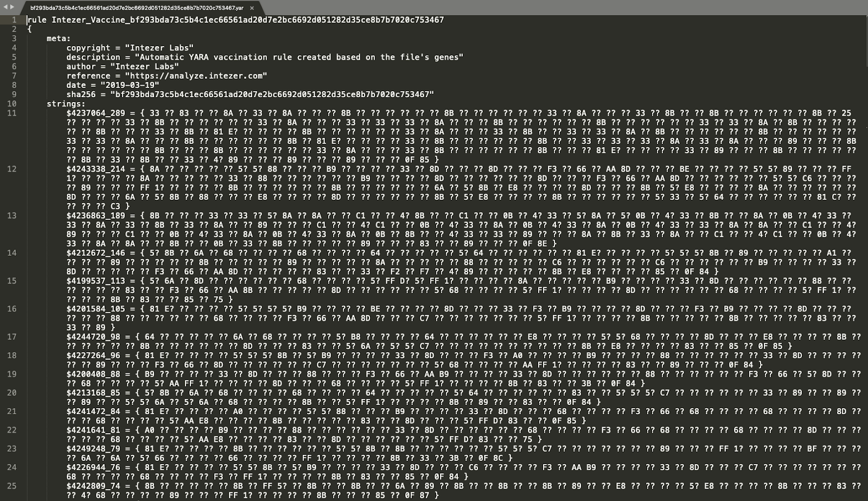Image resolution: width=868 pixels, height=501 pixels.
Task: Click the sha256 hash value string
Action: pos(272,94)
